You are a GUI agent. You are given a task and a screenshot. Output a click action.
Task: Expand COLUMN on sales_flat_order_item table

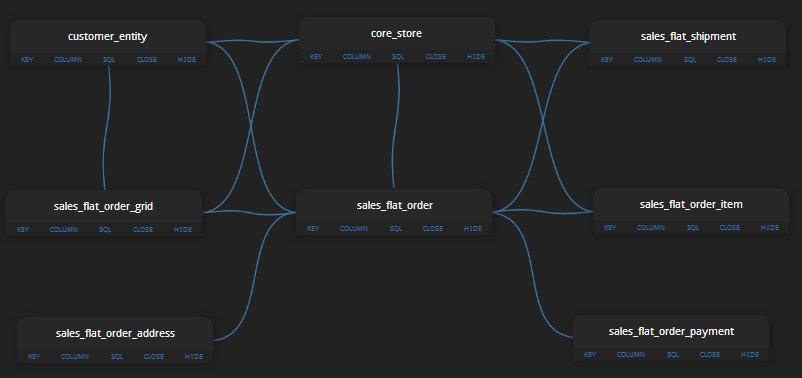(x=651, y=228)
